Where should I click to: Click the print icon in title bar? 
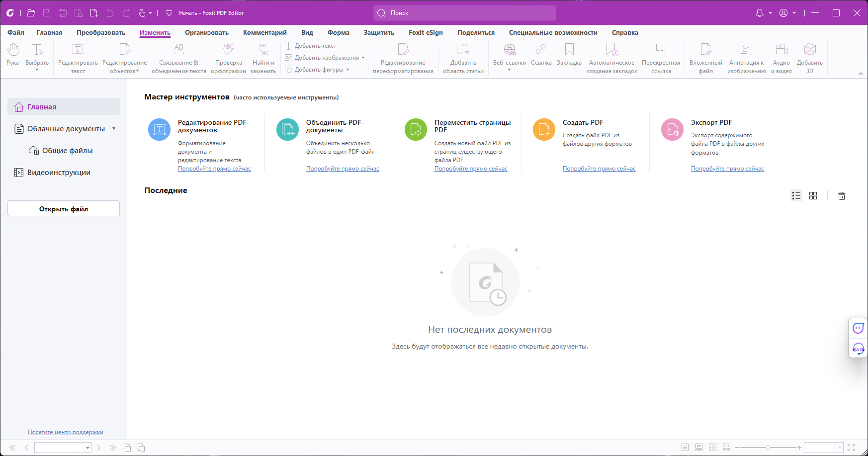tap(63, 13)
